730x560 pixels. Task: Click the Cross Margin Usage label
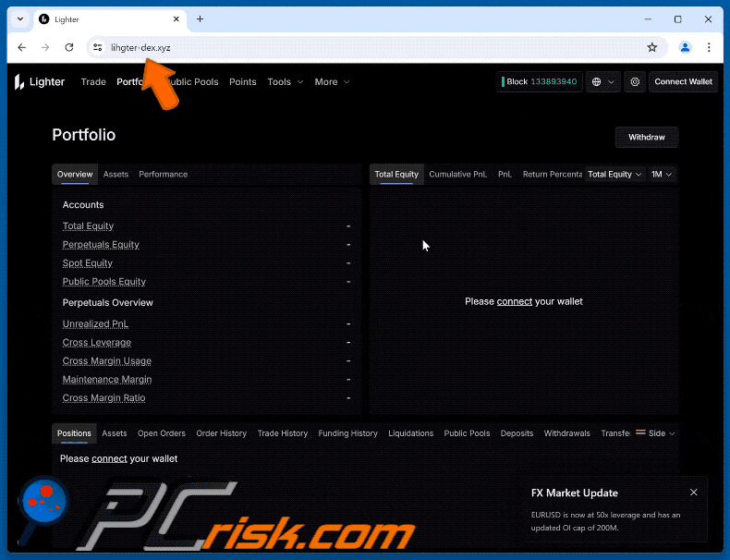point(107,361)
